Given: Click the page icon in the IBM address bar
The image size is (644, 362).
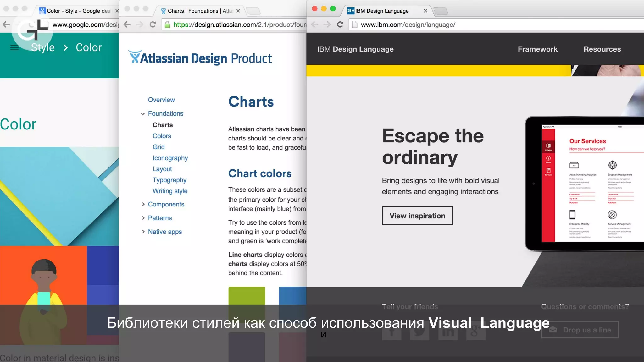Looking at the screenshot, I should pos(355,25).
